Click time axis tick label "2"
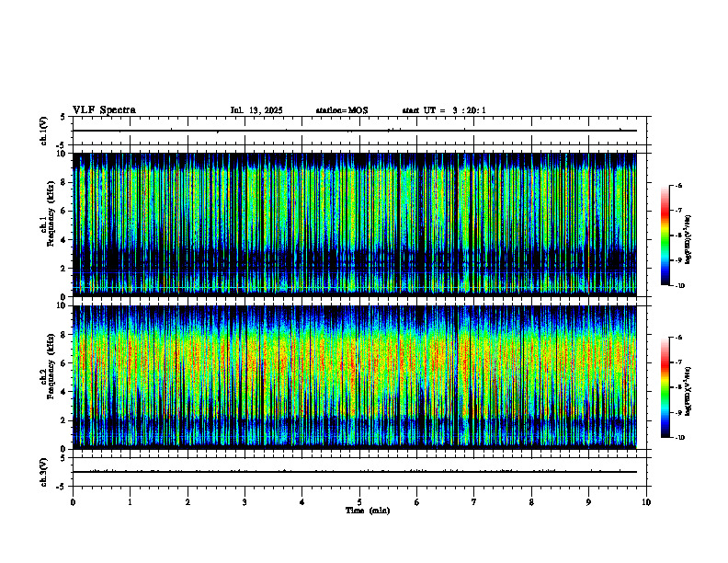 (188, 502)
